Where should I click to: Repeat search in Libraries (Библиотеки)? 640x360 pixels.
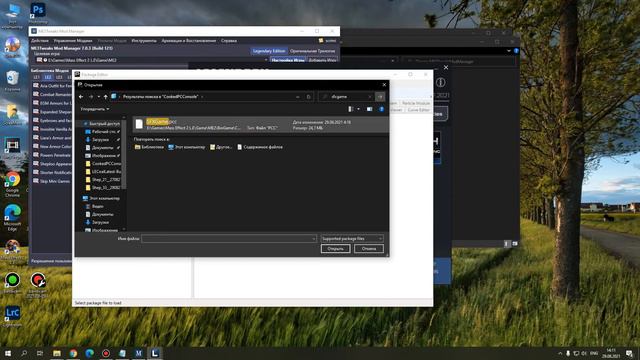[x=149, y=147]
